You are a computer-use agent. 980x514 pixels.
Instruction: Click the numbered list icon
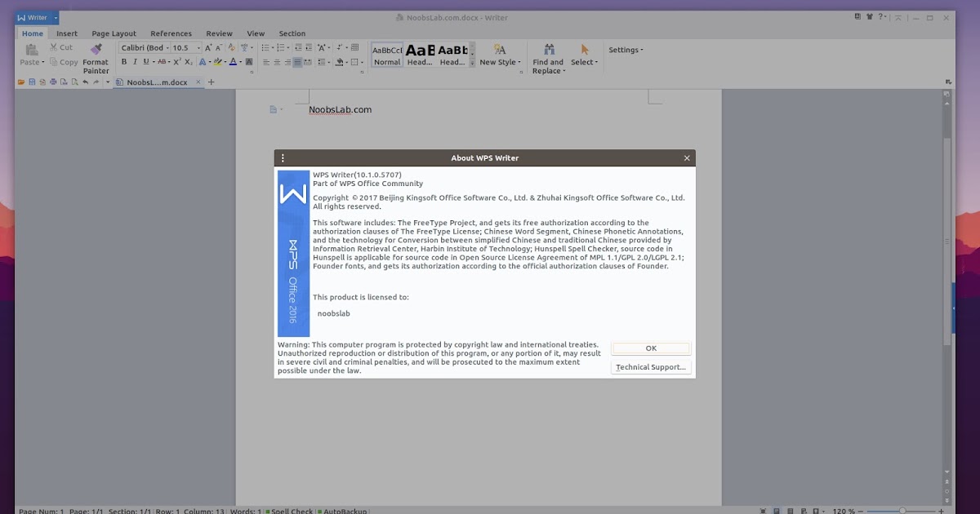click(x=281, y=48)
